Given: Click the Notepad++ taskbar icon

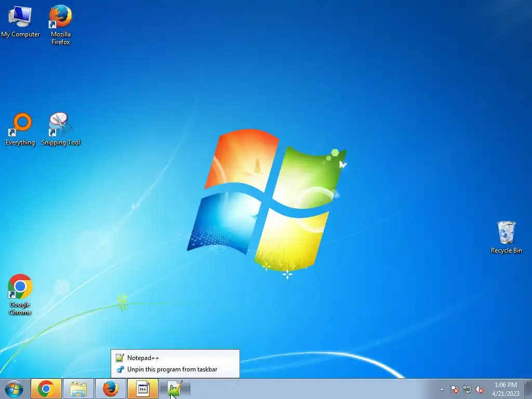Looking at the screenshot, I should pyautogui.click(x=175, y=389).
